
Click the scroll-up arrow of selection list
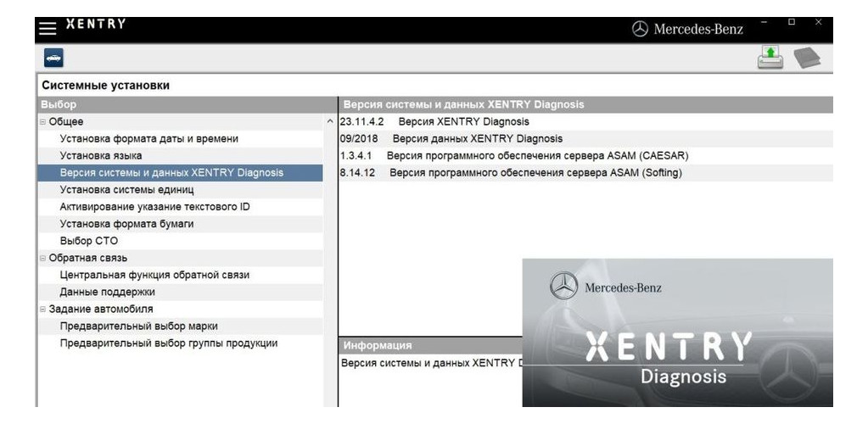330,122
